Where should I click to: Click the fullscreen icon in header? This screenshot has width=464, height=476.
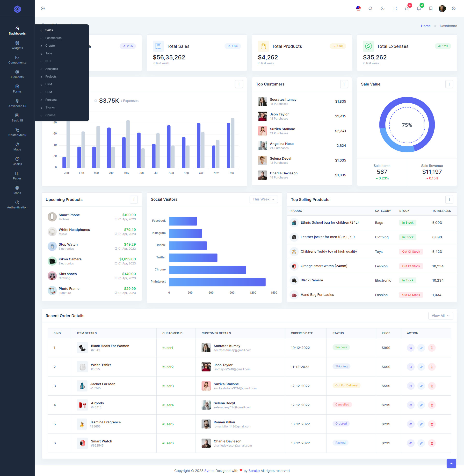pyautogui.click(x=395, y=8)
